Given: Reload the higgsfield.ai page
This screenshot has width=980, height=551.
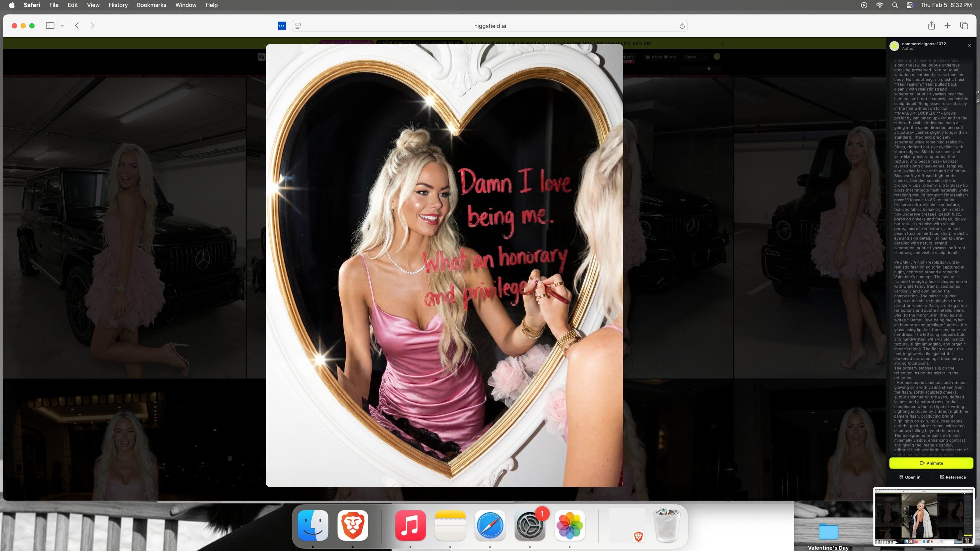Looking at the screenshot, I should [682, 26].
